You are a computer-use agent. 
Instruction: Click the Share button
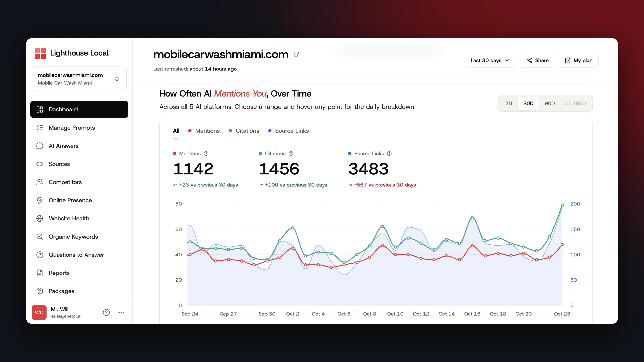(537, 60)
